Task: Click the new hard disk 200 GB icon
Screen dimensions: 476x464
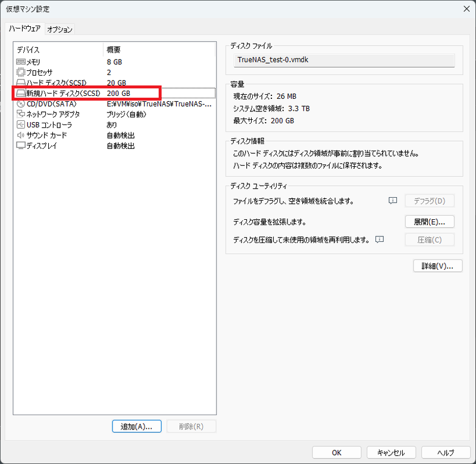Action: click(21, 94)
